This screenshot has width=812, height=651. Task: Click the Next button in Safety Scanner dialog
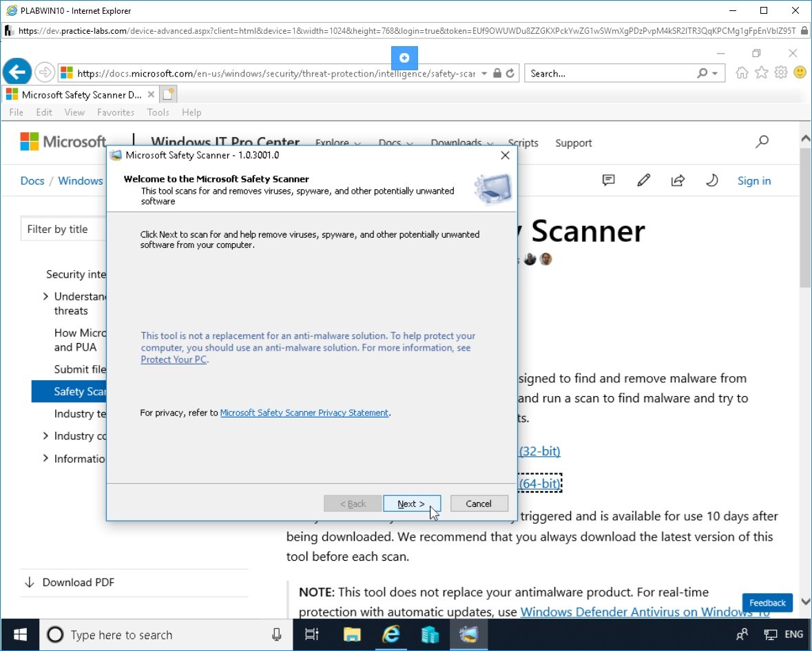(x=412, y=504)
